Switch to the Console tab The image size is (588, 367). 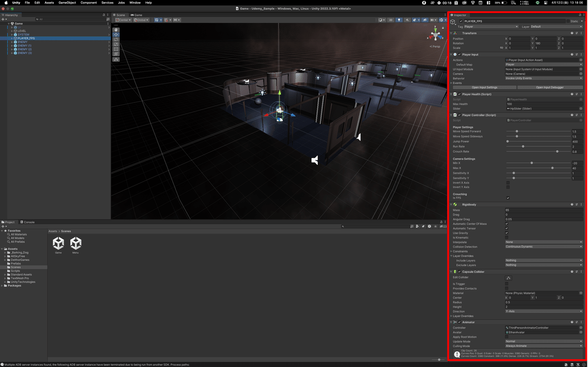click(27, 222)
